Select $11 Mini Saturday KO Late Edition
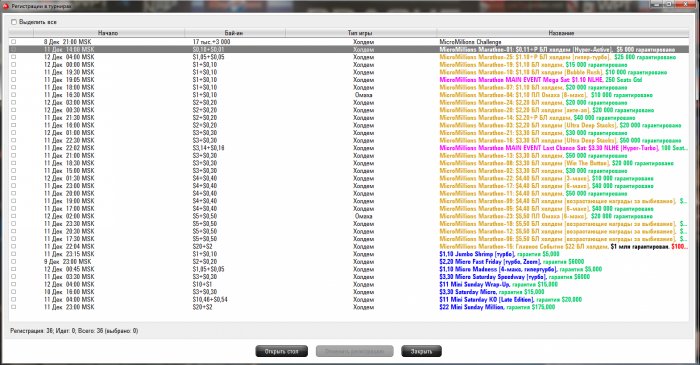The image size is (700, 365). click(x=511, y=299)
